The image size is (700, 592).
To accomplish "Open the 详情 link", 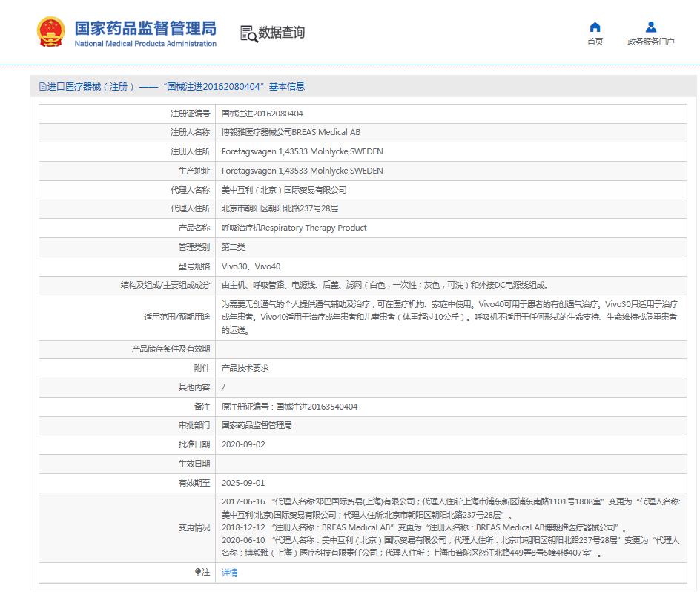I will pyautogui.click(x=230, y=573).
